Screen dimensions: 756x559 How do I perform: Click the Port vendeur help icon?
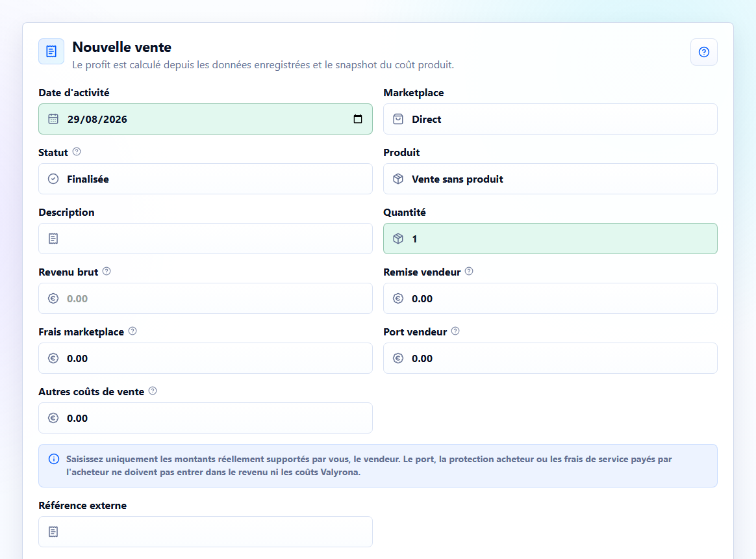pos(455,331)
